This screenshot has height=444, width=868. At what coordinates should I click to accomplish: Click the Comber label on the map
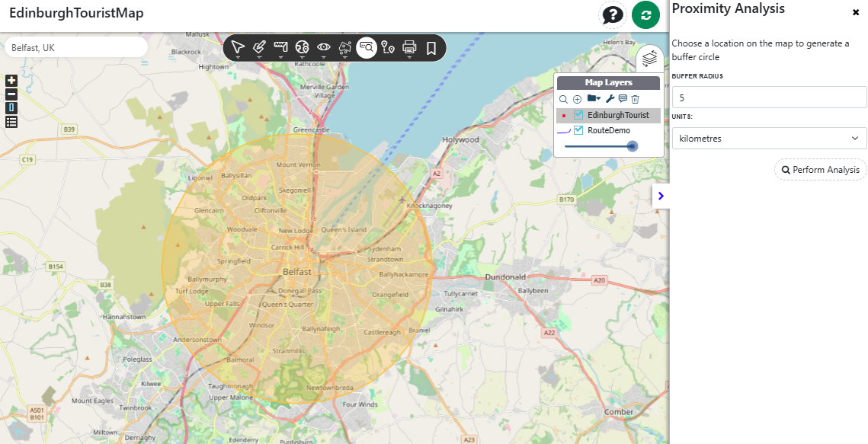point(619,412)
